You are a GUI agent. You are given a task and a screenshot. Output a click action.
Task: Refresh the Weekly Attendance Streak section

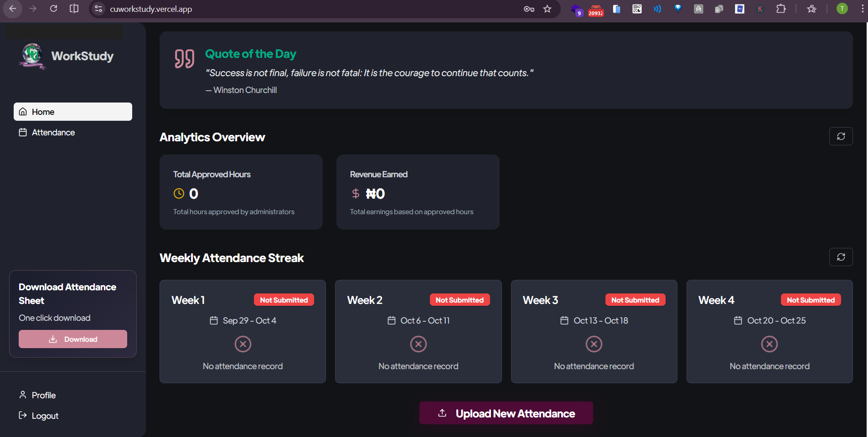(x=841, y=257)
